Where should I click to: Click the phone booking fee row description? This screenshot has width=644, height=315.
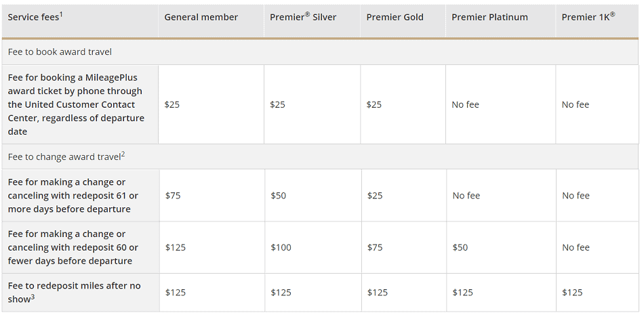click(76, 104)
